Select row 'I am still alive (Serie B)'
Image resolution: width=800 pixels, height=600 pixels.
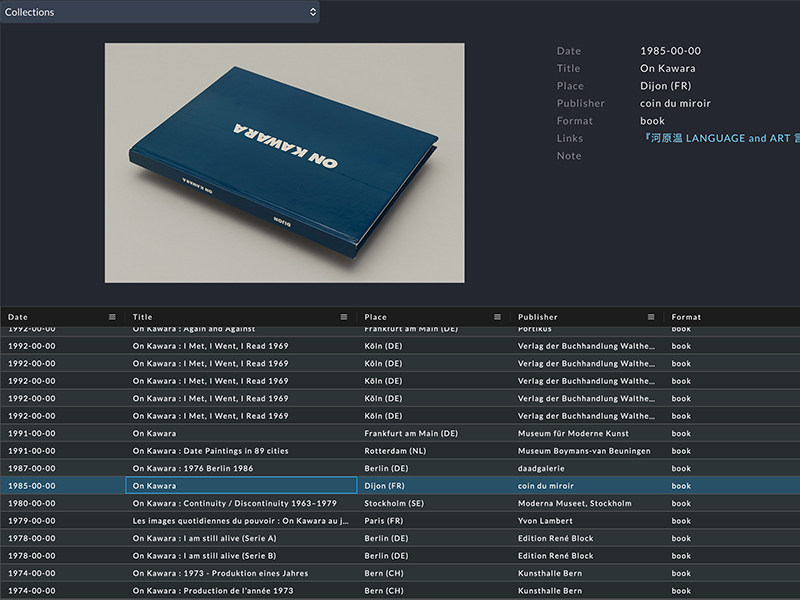[400, 556]
